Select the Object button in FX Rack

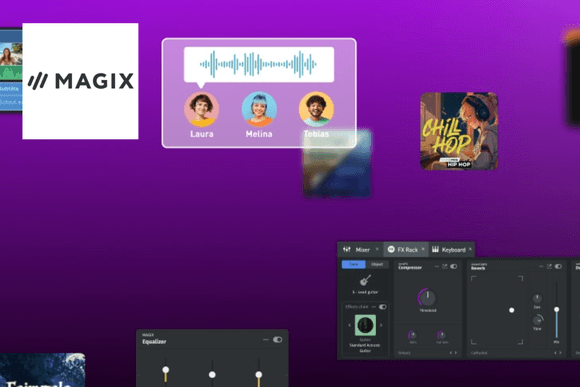pyautogui.click(x=377, y=264)
